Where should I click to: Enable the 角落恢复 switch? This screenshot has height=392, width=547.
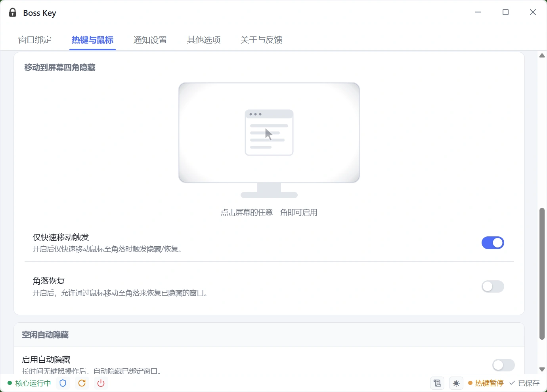[493, 286]
